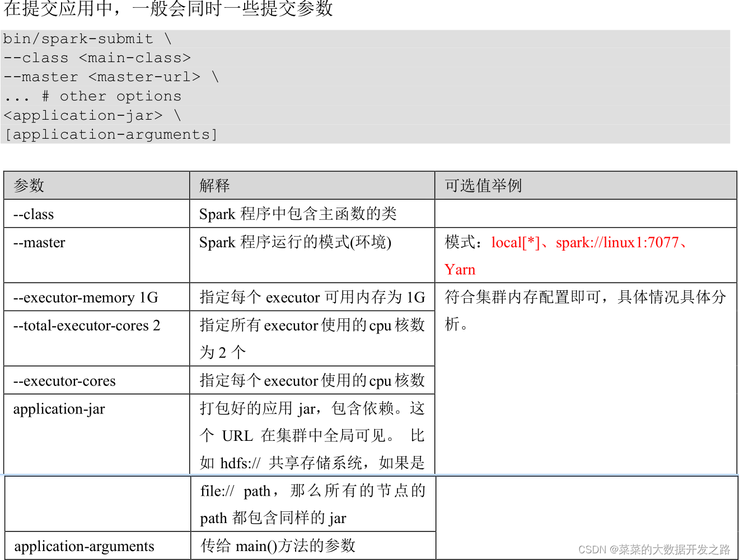Click the text 如 hdfs:// 共享存储系统
This screenshot has width=739, height=560.
[x=282, y=463]
